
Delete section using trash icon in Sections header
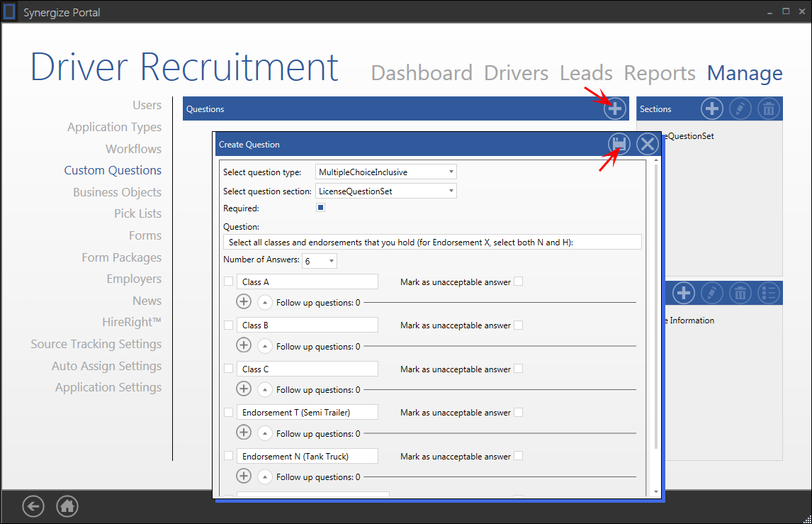pyautogui.click(x=768, y=109)
